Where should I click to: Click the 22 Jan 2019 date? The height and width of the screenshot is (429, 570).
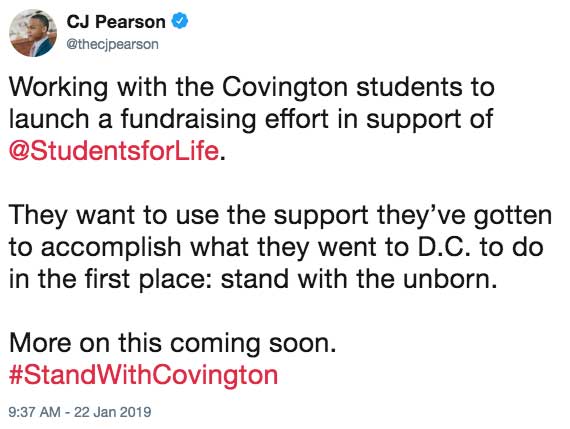click(x=113, y=412)
